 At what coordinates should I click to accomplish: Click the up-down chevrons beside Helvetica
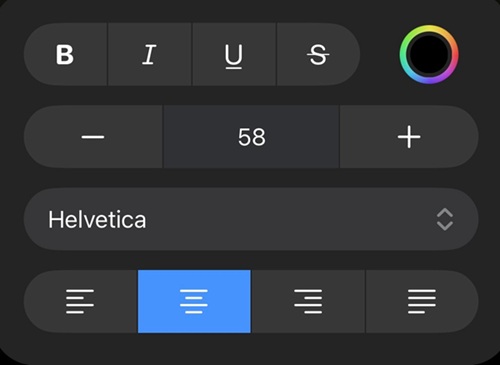[x=445, y=219]
